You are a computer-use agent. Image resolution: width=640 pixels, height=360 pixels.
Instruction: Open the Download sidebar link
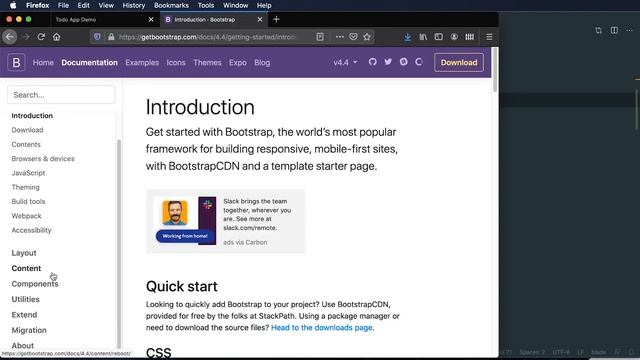coord(27,130)
